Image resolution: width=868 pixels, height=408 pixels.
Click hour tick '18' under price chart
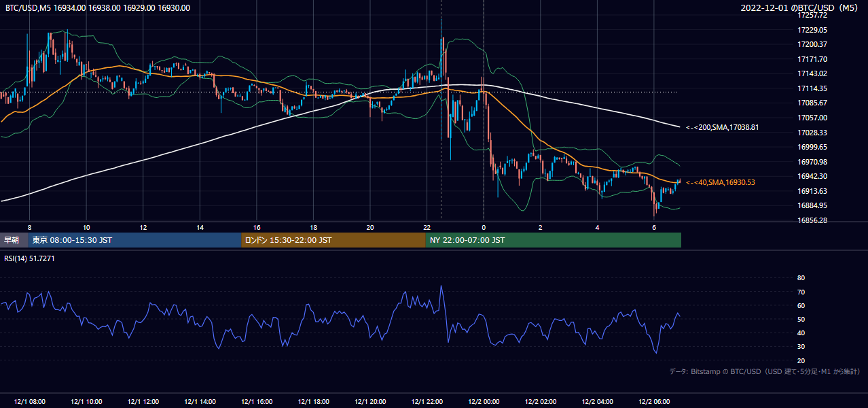click(x=313, y=227)
